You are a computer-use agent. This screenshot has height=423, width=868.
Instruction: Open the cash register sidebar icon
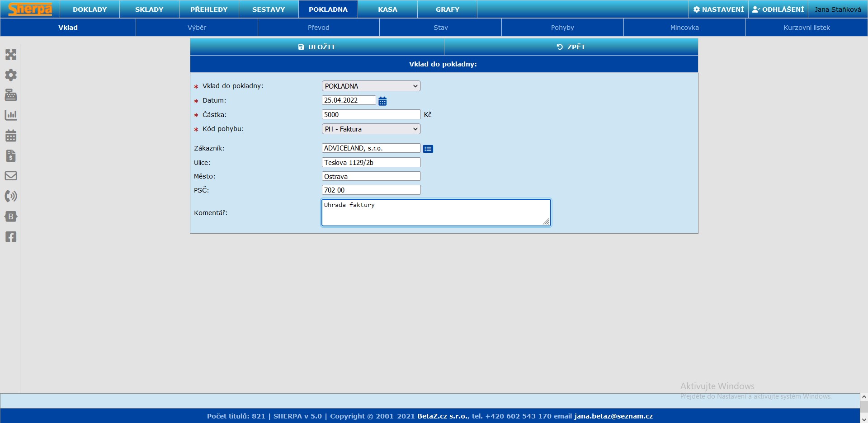(11, 95)
